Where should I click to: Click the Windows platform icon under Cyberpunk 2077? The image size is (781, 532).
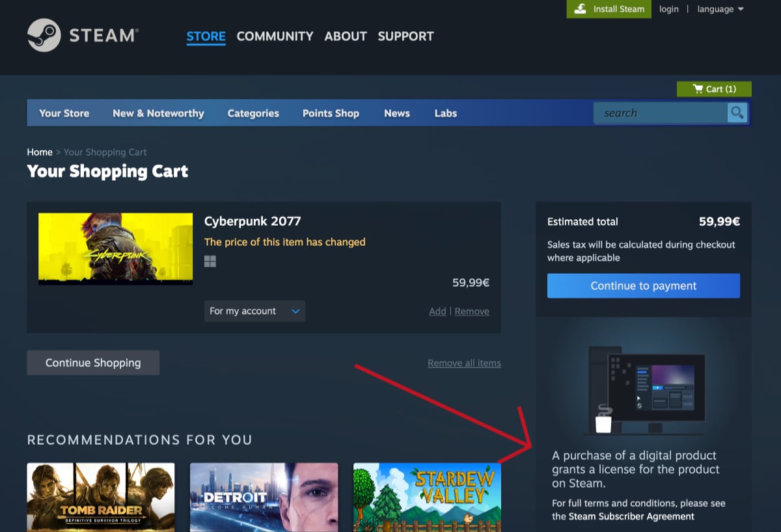210,261
